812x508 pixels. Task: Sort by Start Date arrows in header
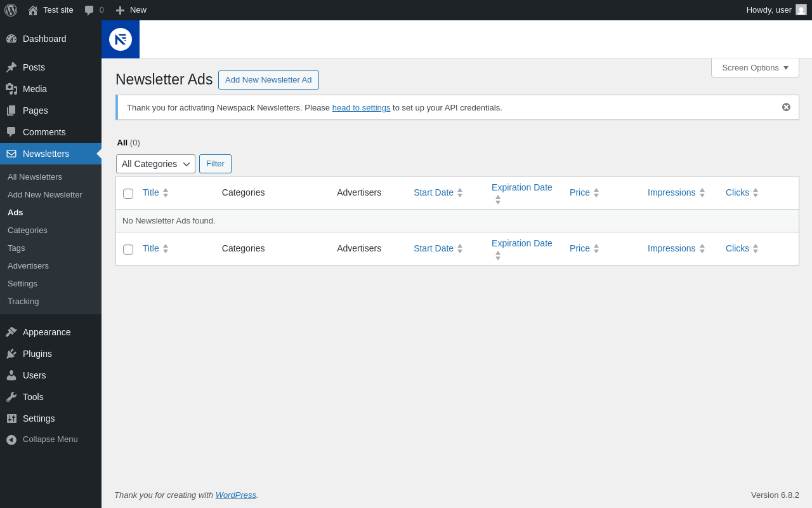pyautogui.click(x=460, y=192)
